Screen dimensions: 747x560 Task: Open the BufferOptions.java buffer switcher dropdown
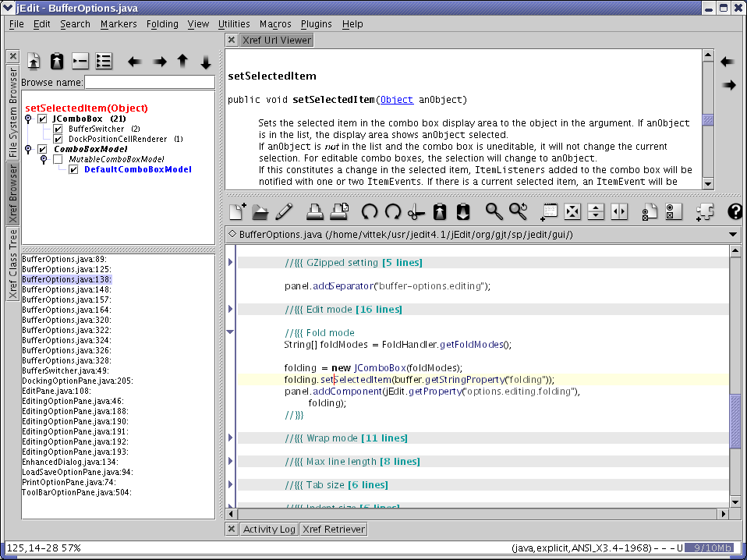(x=733, y=234)
